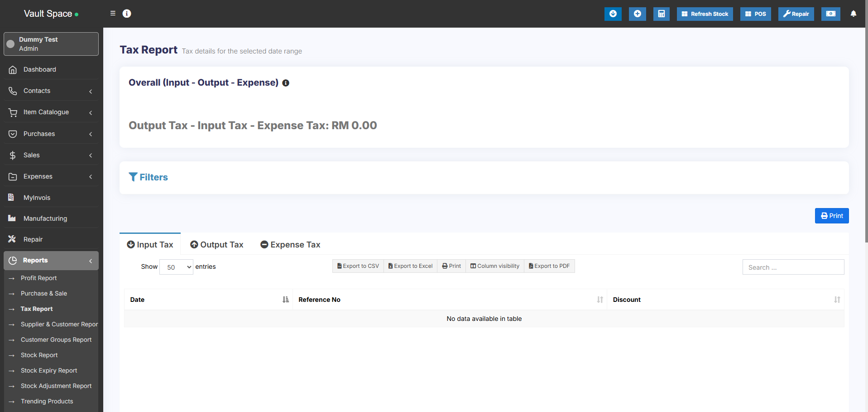The height and width of the screenshot is (412, 868).
Task: Expand the Contacts sidebar menu
Action: point(51,91)
